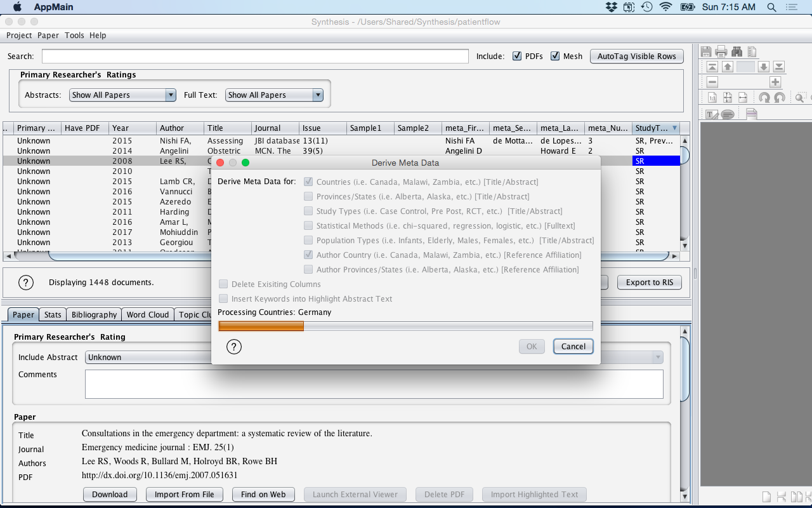Click the save floppy disk icon
Image resolution: width=812 pixels, height=508 pixels.
(706, 51)
